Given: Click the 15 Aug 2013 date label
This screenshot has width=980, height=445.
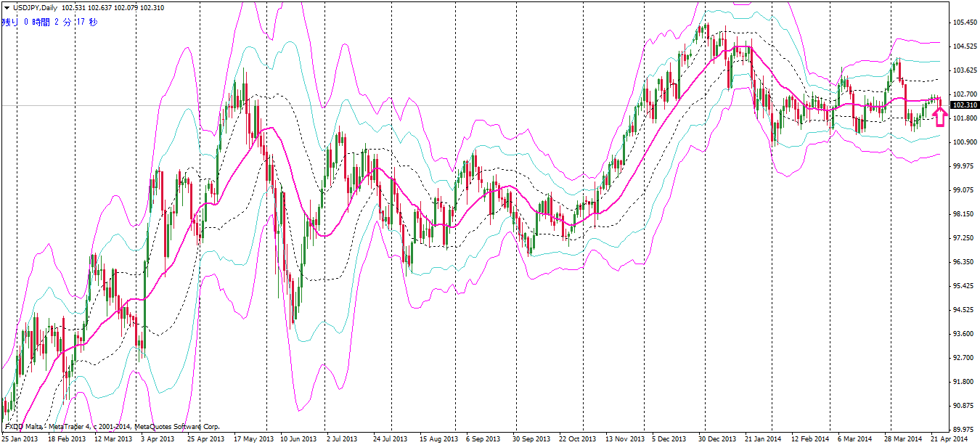Looking at the screenshot, I should coord(438,439).
